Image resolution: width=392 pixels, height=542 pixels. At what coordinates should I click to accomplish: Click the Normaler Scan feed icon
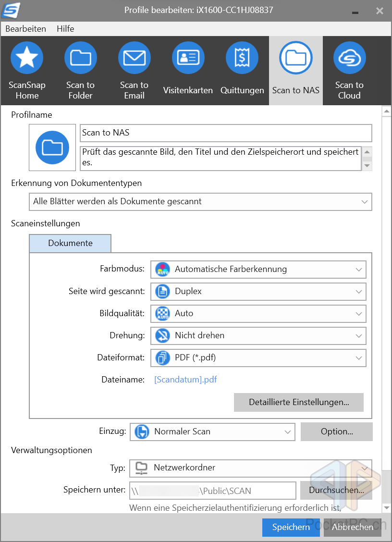click(x=142, y=432)
